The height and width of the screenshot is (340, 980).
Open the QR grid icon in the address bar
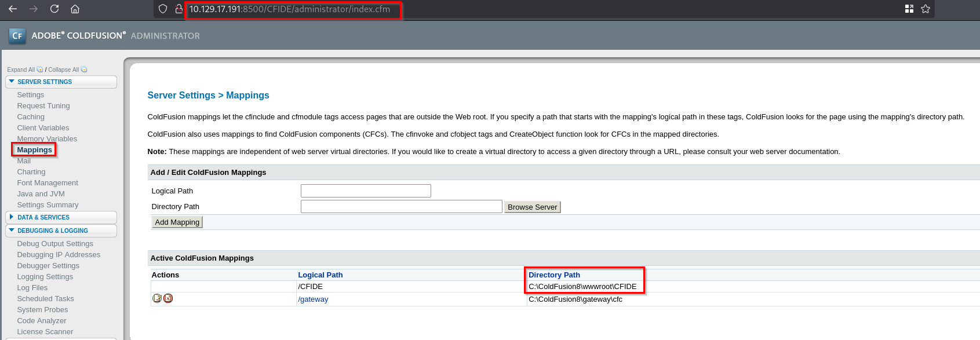(x=909, y=9)
